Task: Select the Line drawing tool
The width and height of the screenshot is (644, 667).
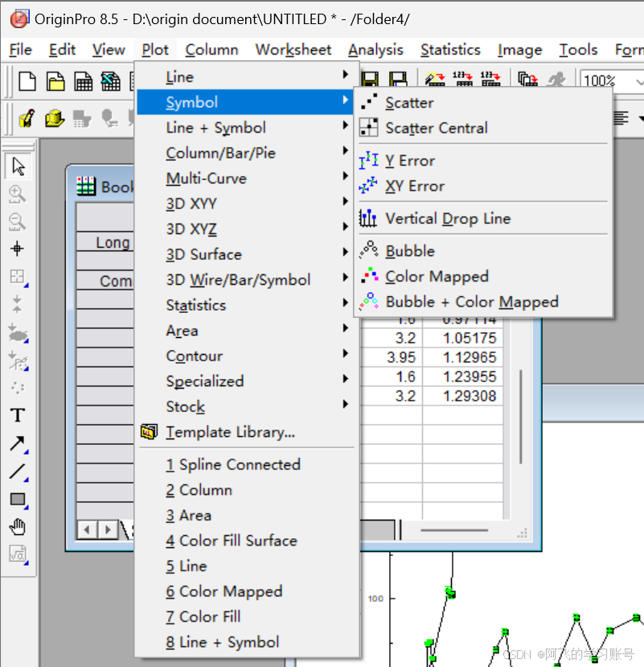Action: 18,471
